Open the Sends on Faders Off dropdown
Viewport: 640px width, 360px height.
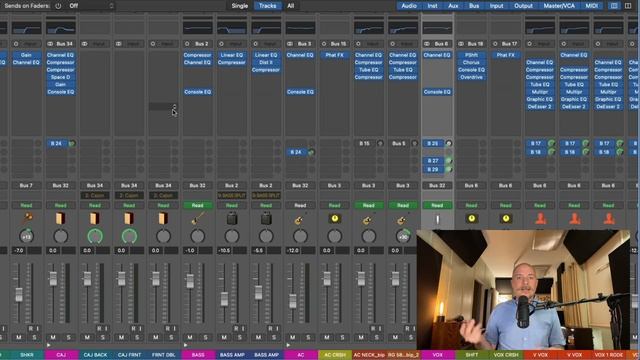[91, 6]
